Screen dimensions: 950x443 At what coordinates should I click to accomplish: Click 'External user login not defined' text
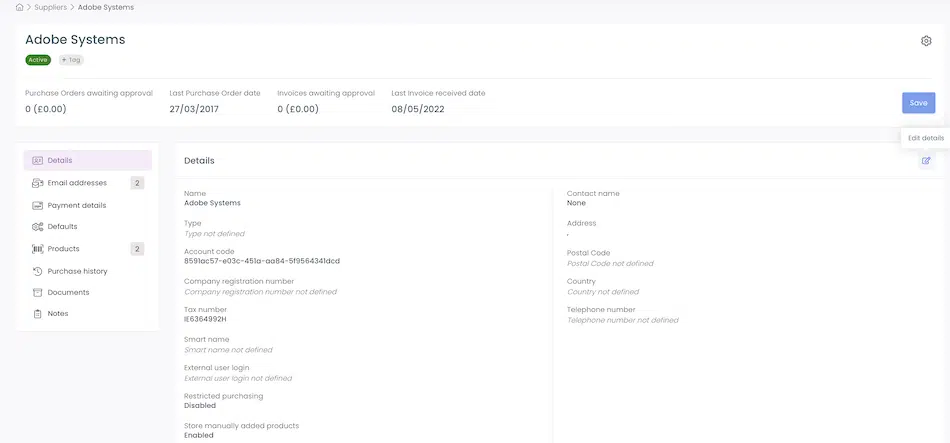coord(238,379)
